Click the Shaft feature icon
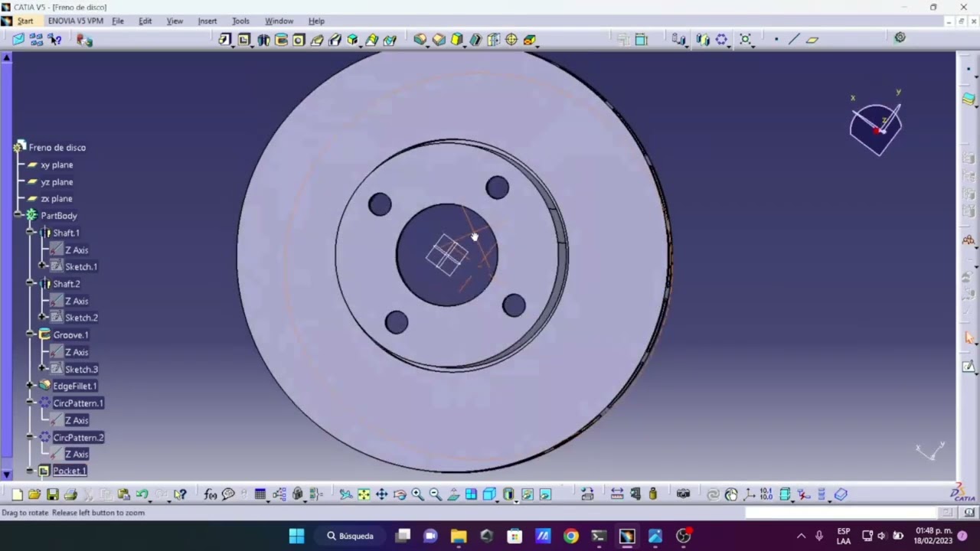The height and width of the screenshot is (551, 980). [263, 40]
